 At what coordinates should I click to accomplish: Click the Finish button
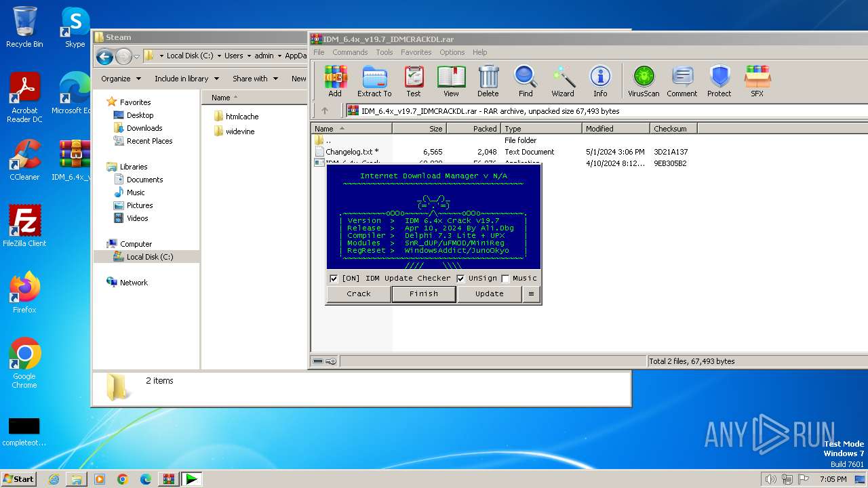pos(424,294)
